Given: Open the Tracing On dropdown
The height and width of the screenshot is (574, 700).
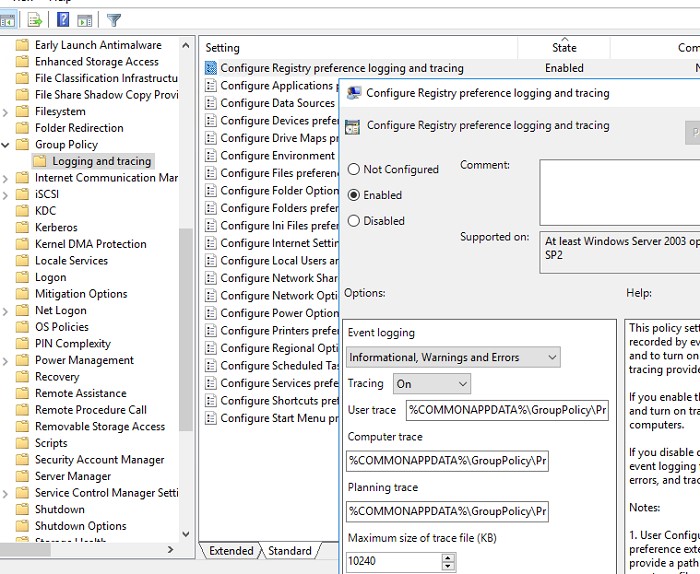Looking at the screenshot, I should 432,384.
